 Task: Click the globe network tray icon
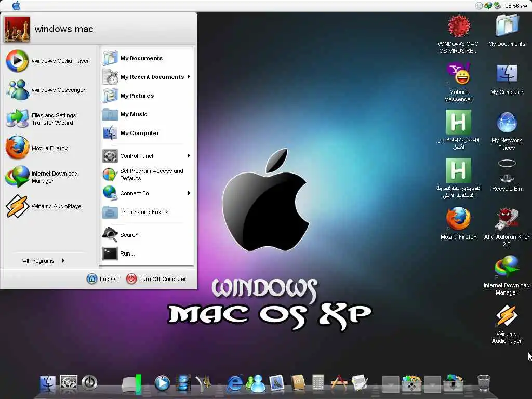pos(488,5)
